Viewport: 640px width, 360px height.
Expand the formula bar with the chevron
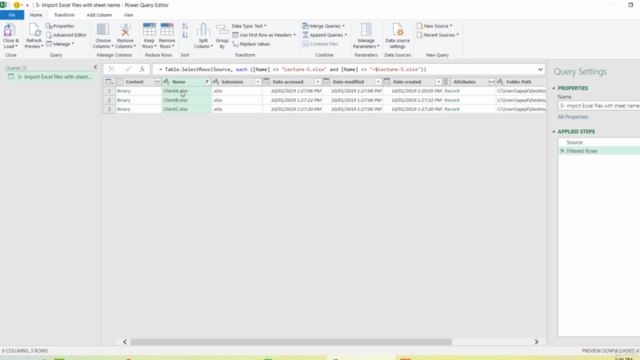(540, 69)
